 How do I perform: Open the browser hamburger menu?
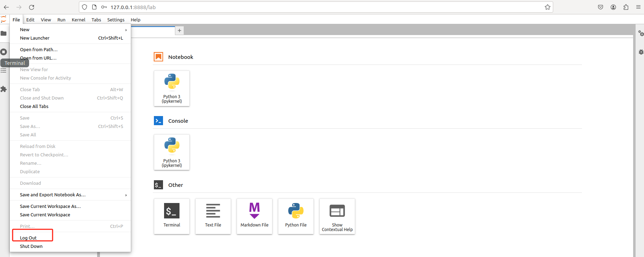tap(638, 7)
